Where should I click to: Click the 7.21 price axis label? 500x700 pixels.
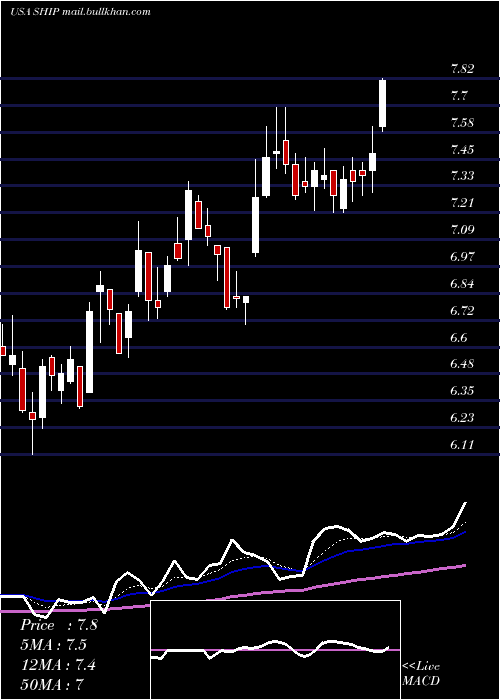click(462, 203)
